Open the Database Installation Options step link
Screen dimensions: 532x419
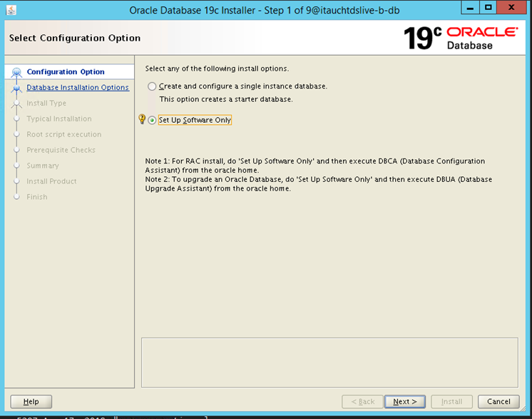78,87
